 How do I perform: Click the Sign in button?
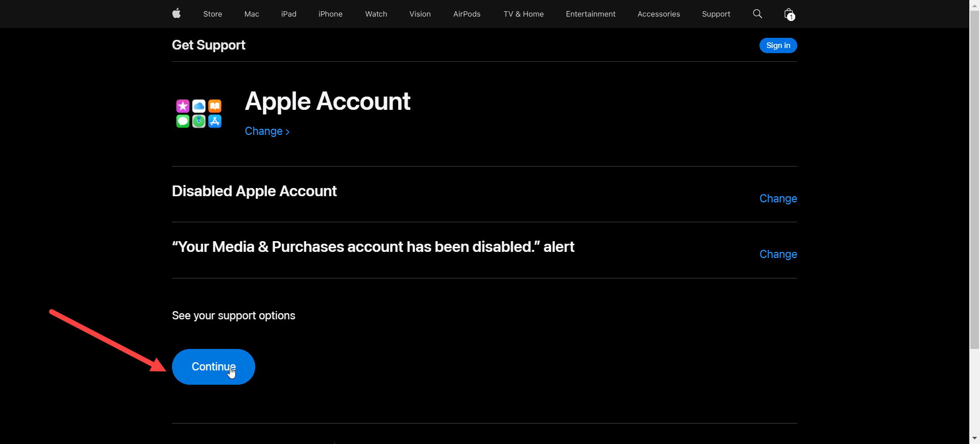point(778,45)
